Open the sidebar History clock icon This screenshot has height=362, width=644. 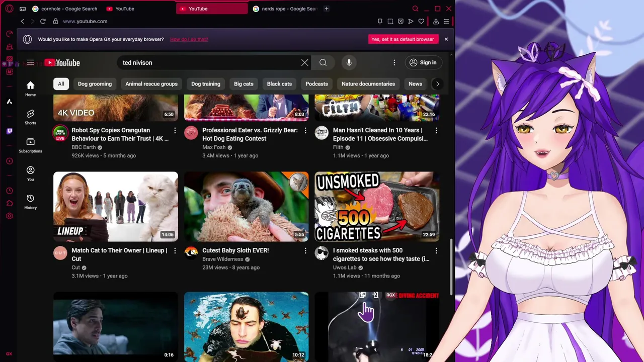9,191
